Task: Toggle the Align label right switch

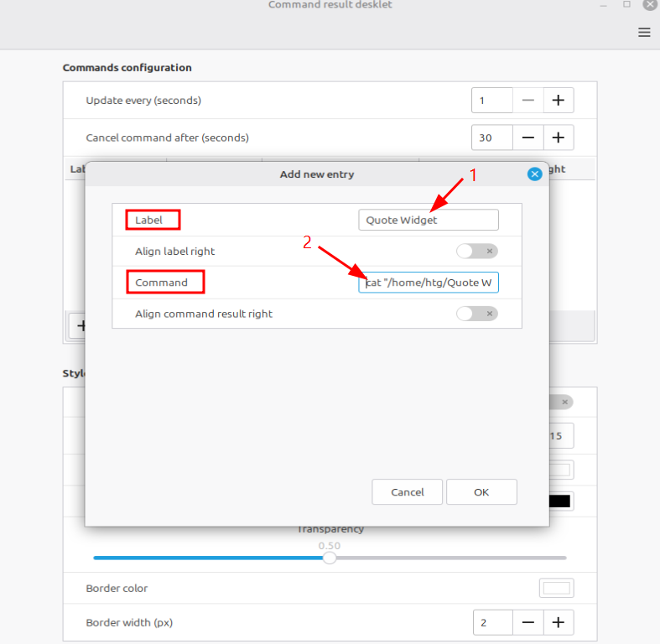Action: click(x=477, y=252)
